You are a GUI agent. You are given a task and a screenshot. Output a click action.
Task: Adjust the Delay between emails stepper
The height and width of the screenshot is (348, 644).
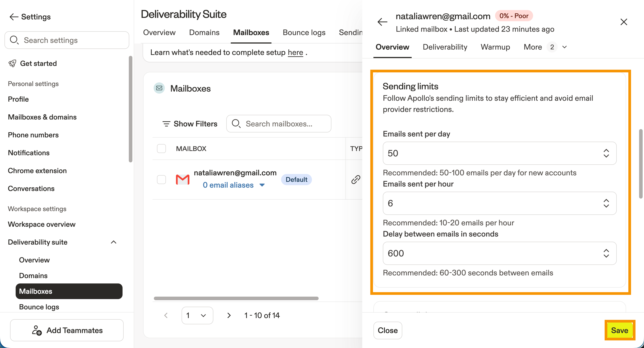pyautogui.click(x=606, y=253)
